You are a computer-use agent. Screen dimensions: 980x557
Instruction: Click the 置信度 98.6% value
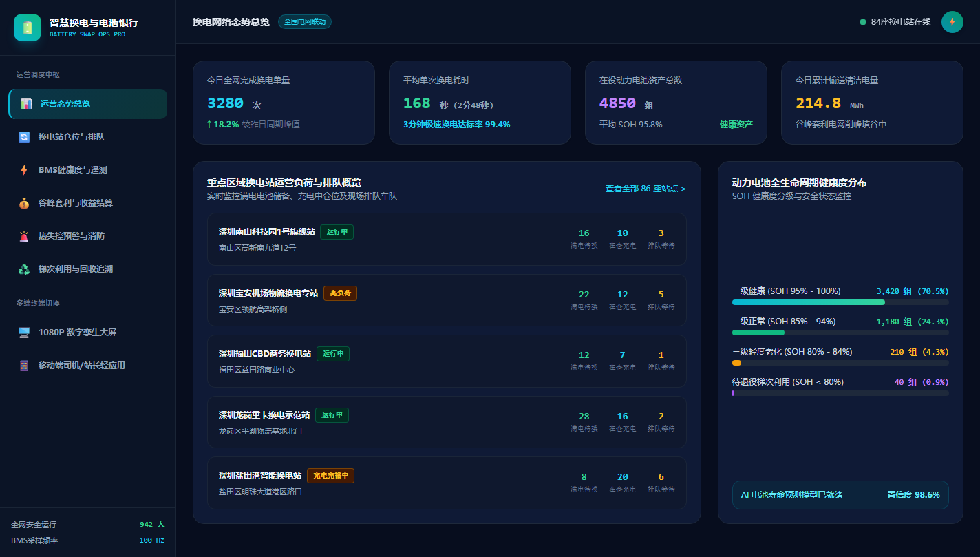[x=914, y=495]
